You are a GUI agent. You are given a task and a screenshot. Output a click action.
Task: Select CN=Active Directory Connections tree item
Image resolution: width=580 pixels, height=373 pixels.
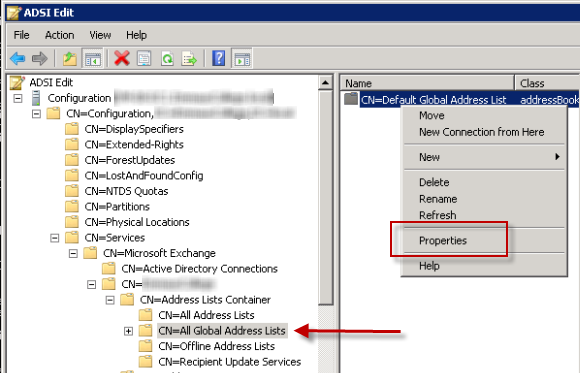click(x=199, y=269)
